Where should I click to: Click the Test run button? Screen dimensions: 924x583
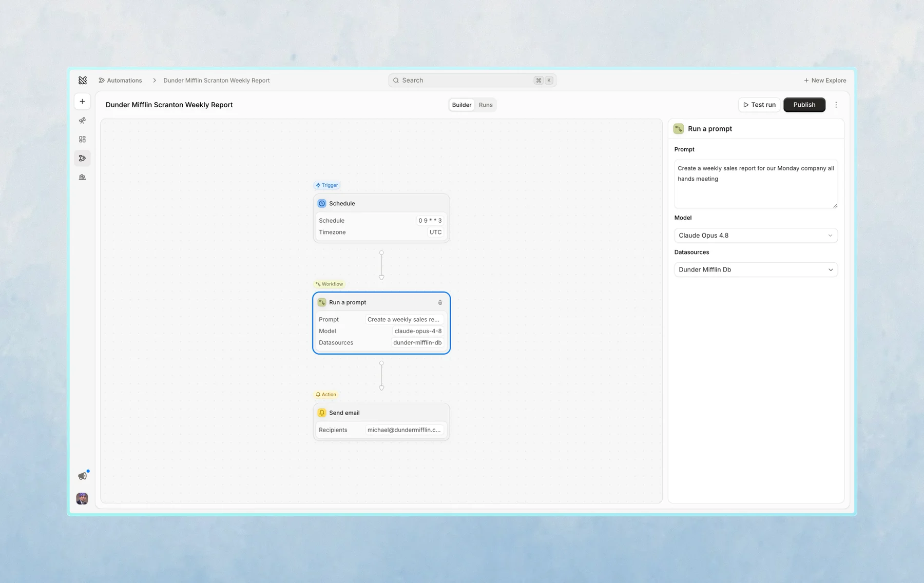759,105
